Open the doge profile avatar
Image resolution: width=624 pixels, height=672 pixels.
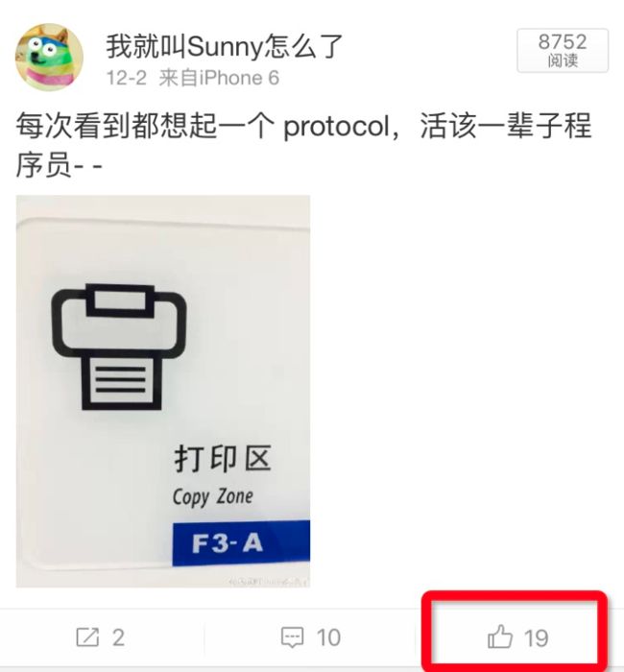pos(49,57)
